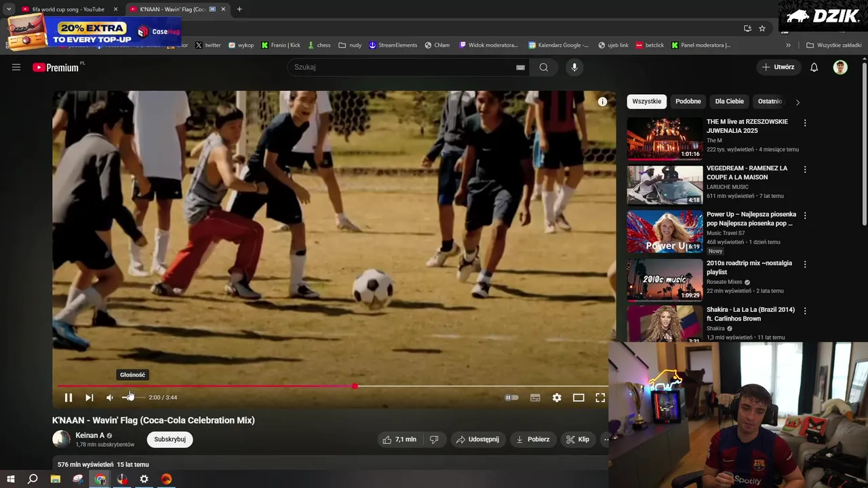Screen dimensions: 868x488
Task: Select the Dla Ciebie filter chip
Action: [730, 101]
